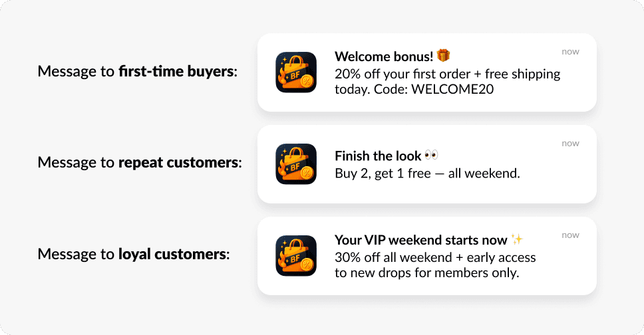644x335 pixels.
Task: Click the app icon in Finish the look notification
Action: (x=296, y=164)
